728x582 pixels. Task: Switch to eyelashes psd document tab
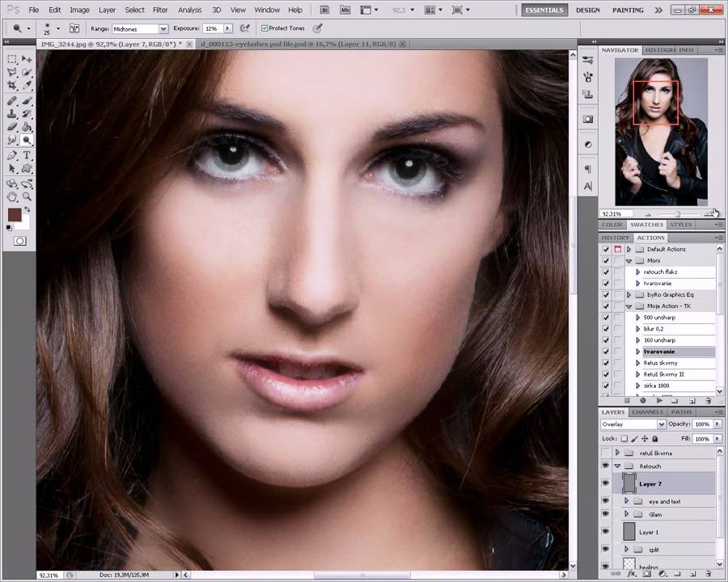(x=298, y=44)
